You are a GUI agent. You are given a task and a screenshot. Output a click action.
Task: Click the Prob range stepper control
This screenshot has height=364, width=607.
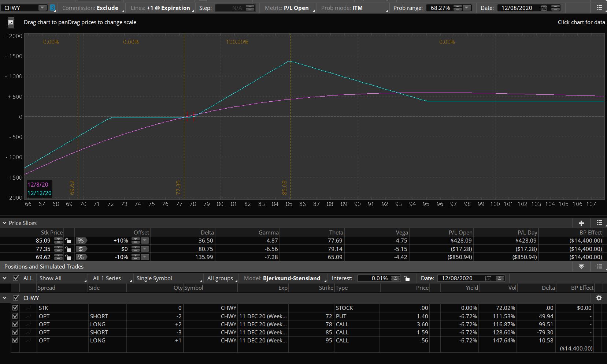(458, 8)
